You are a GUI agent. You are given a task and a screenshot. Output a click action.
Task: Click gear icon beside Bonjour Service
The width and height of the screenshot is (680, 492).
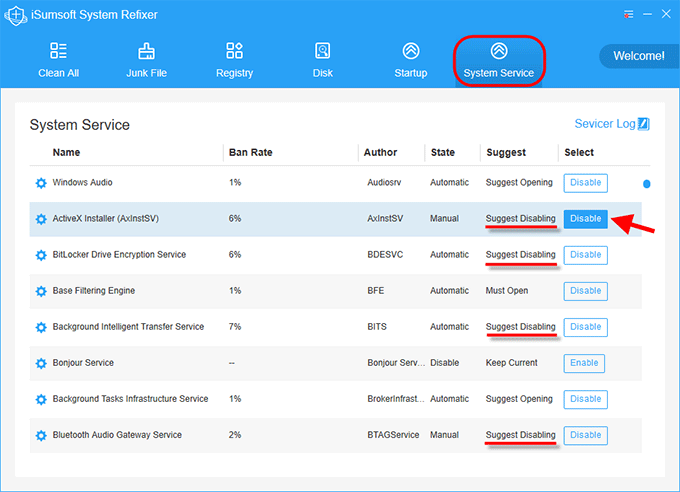click(41, 363)
